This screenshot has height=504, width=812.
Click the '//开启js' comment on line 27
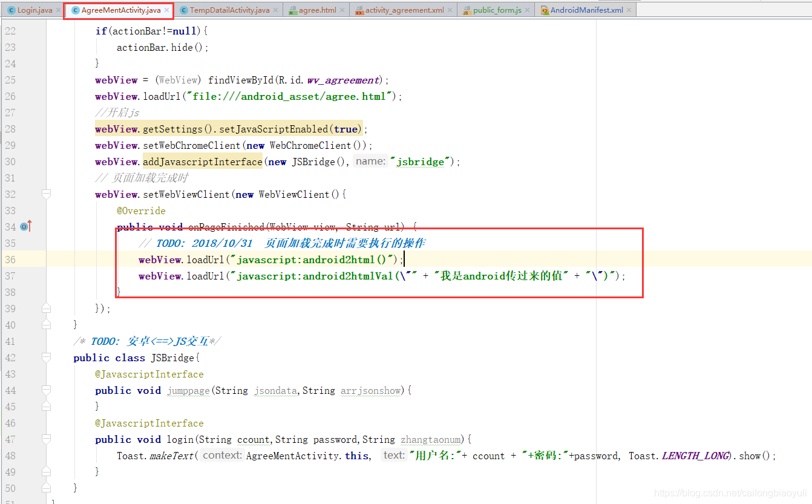117,113
